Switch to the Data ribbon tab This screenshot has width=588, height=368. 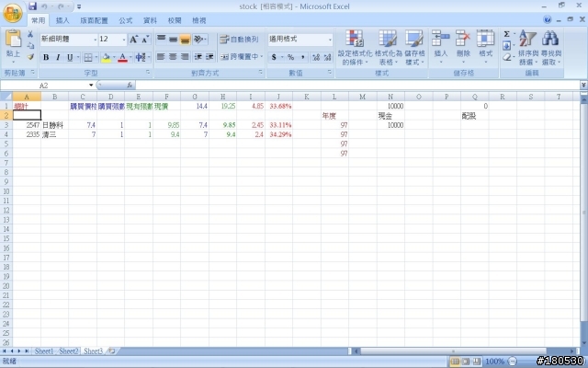150,20
